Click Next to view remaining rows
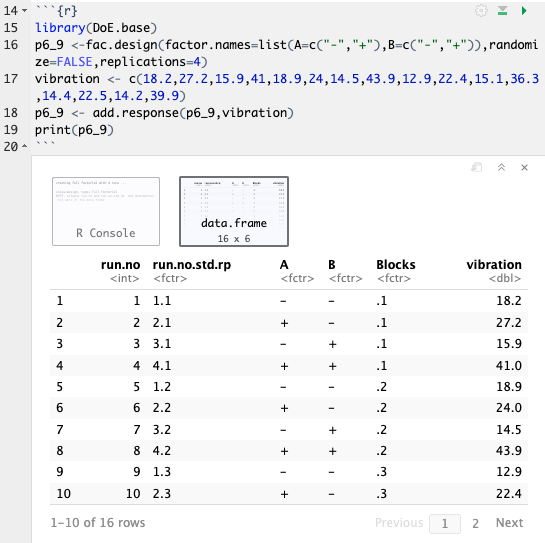The height and width of the screenshot is (543, 545). (x=509, y=523)
